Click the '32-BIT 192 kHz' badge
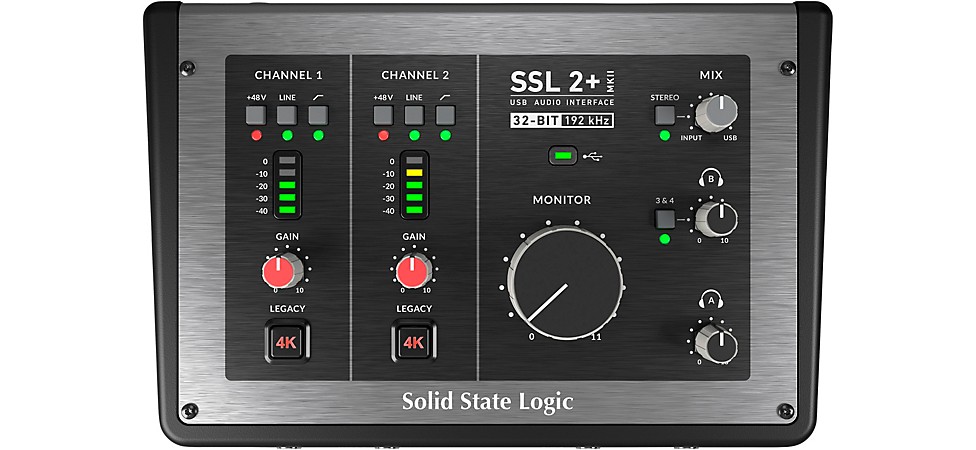976x450 pixels. 562,121
